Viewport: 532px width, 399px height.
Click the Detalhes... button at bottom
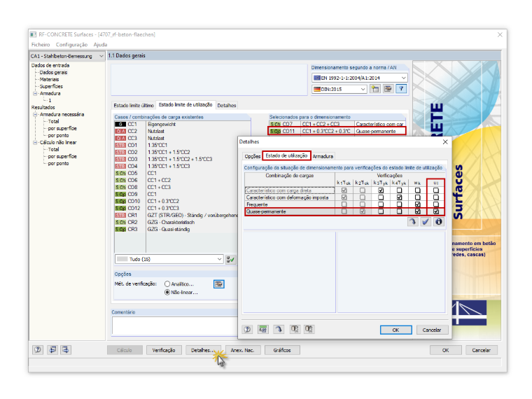(x=202, y=350)
